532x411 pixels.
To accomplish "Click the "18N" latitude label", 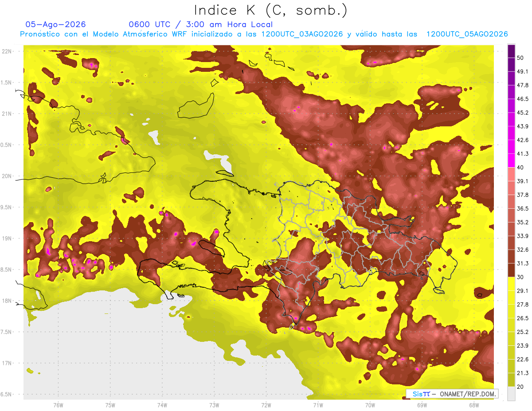I will click(7, 301).
